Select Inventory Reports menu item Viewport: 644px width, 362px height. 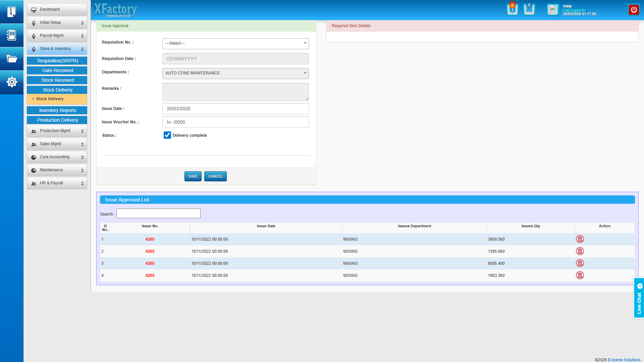pyautogui.click(x=57, y=110)
